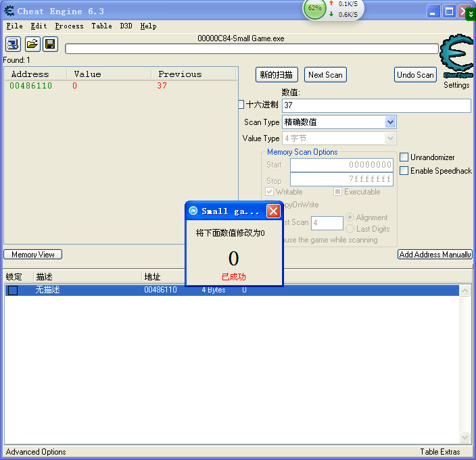
Task: Click Add Address Manually
Action: coord(435,255)
